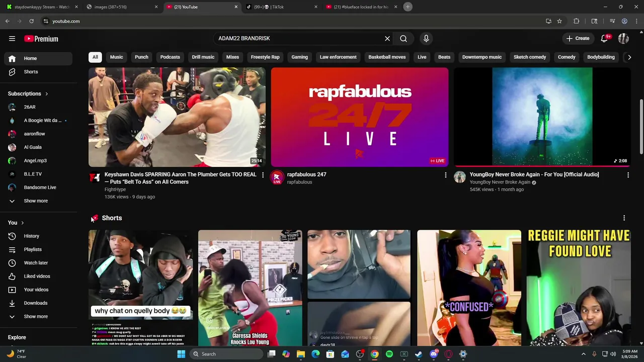
Task: Expand Show more under You section
Action: (x=38, y=317)
